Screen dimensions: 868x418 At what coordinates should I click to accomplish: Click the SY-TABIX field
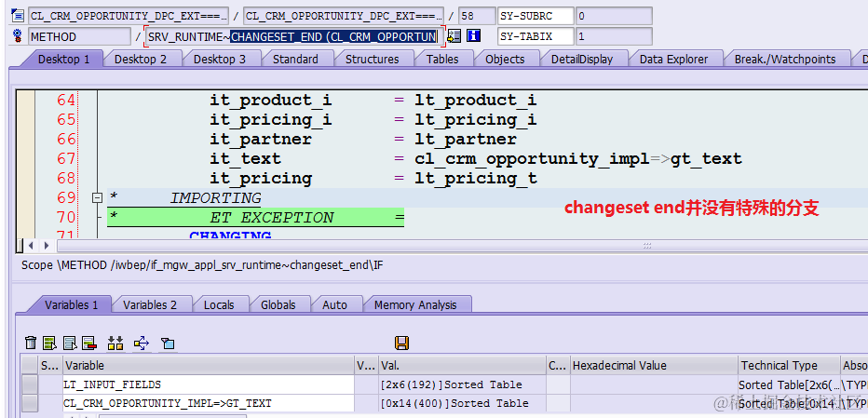536,36
